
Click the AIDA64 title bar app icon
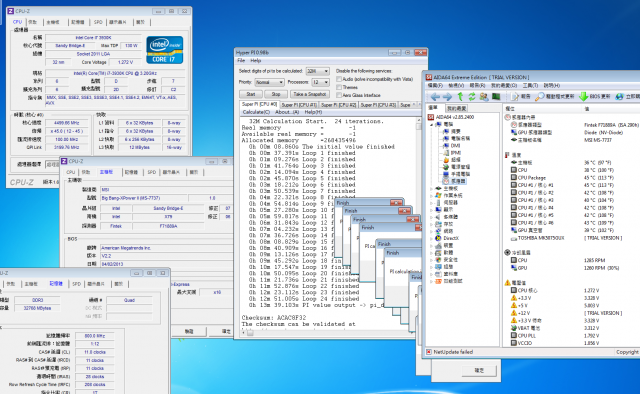pos(429,77)
